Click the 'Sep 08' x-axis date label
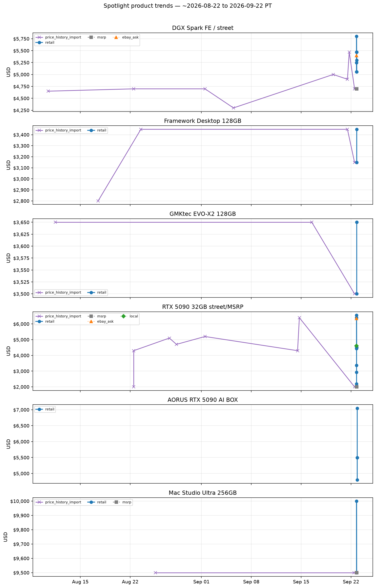Image resolution: width=376 pixels, height=588 pixels. click(x=251, y=582)
